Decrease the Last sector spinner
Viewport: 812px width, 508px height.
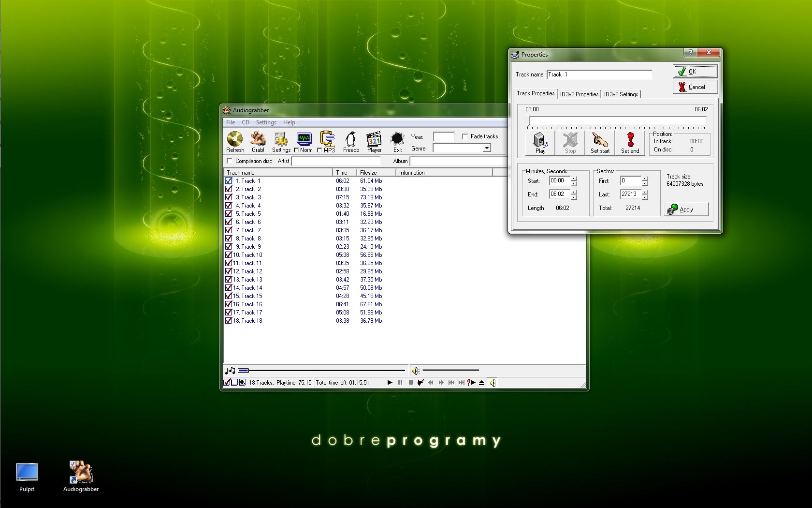pyautogui.click(x=645, y=197)
